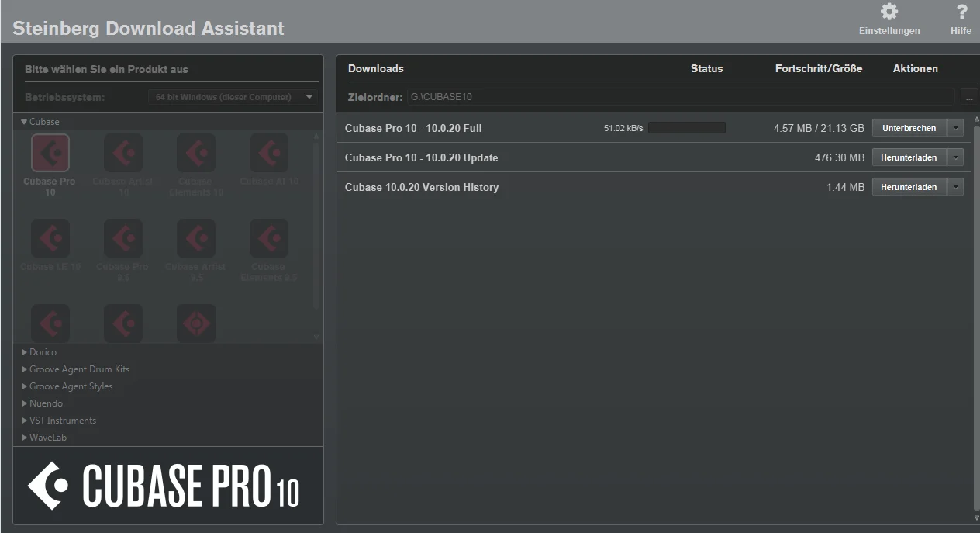980x533 pixels.
Task: Select the crosshair-style product icon in the bottom row
Action: 196,324
